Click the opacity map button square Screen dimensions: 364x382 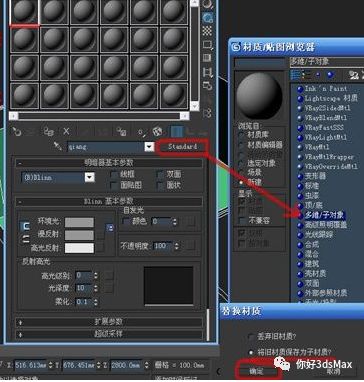pyautogui.click(x=191, y=246)
